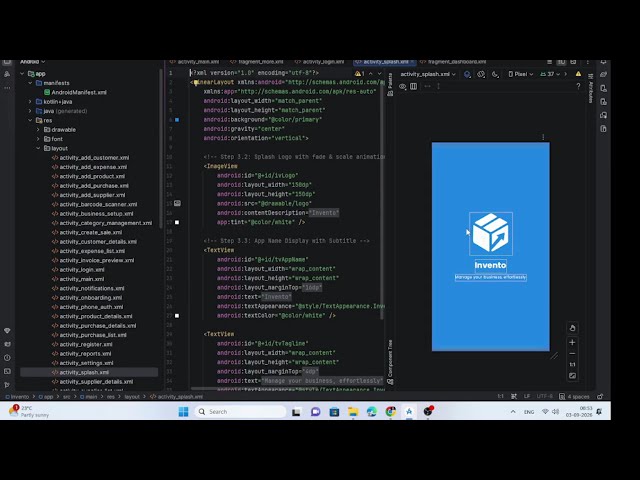Click the white color swatch at line 17
This screenshot has height=480, width=640.
[177, 222]
